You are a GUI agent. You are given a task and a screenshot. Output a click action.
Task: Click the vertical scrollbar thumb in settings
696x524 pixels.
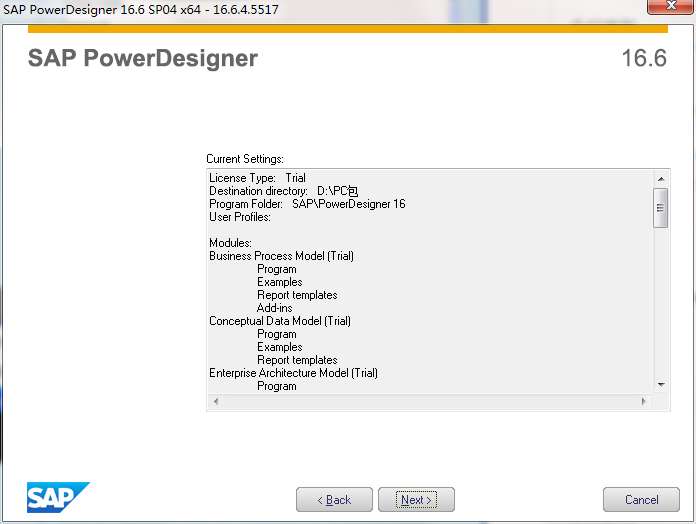(660, 208)
